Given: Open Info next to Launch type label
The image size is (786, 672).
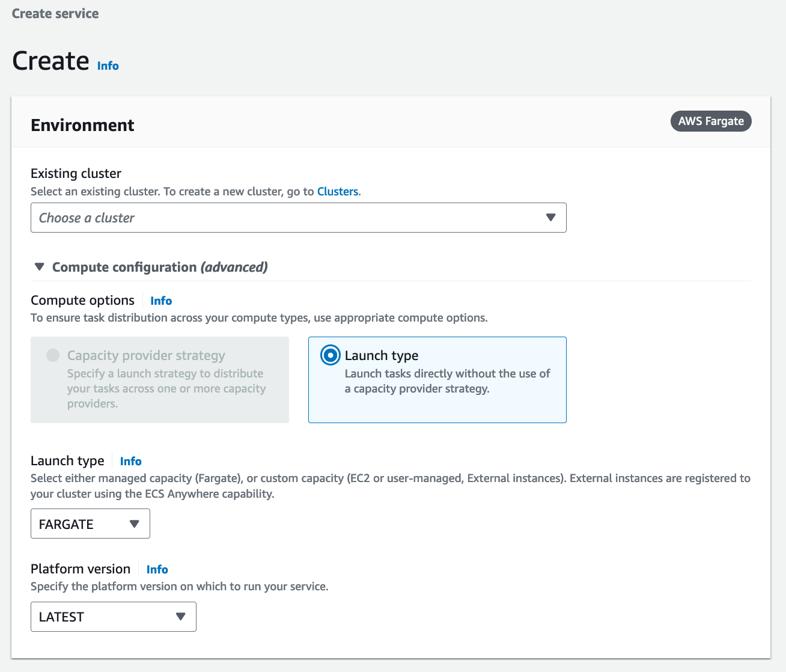Looking at the screenshot, I should tap(130, 461).
